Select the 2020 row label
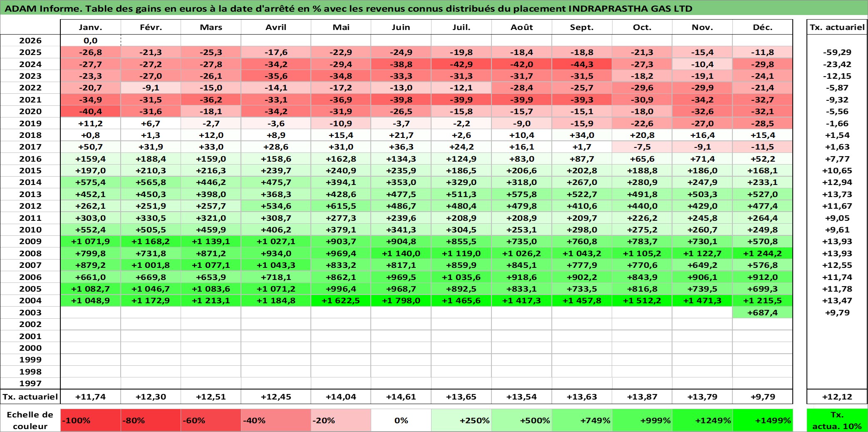Image resolution: width=868 pixels, height=432 pixels. pyautogui.click(x=30, y=111)
